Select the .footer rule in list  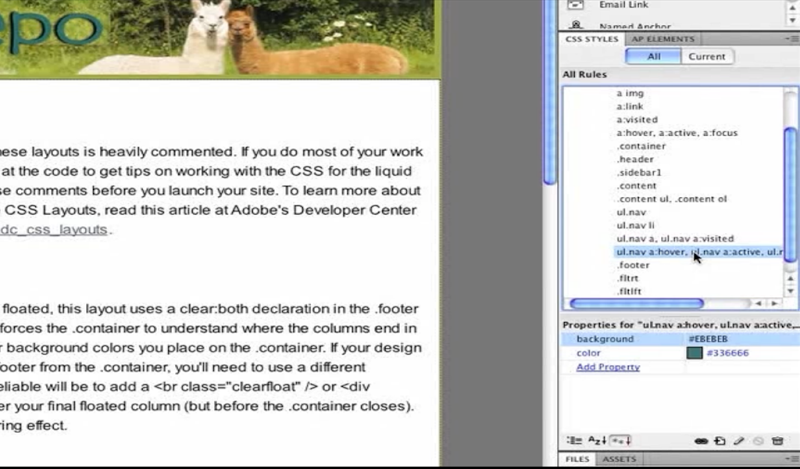click(633, 265)
